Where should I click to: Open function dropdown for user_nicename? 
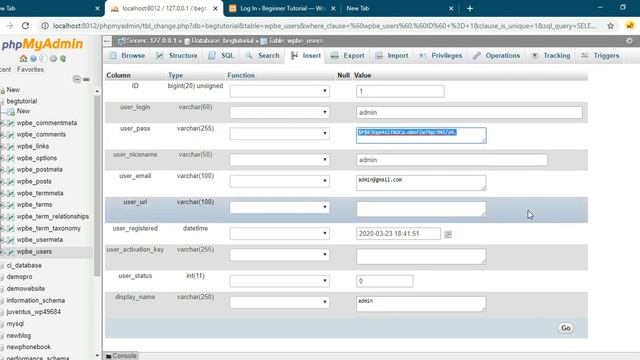click(279, 160)
